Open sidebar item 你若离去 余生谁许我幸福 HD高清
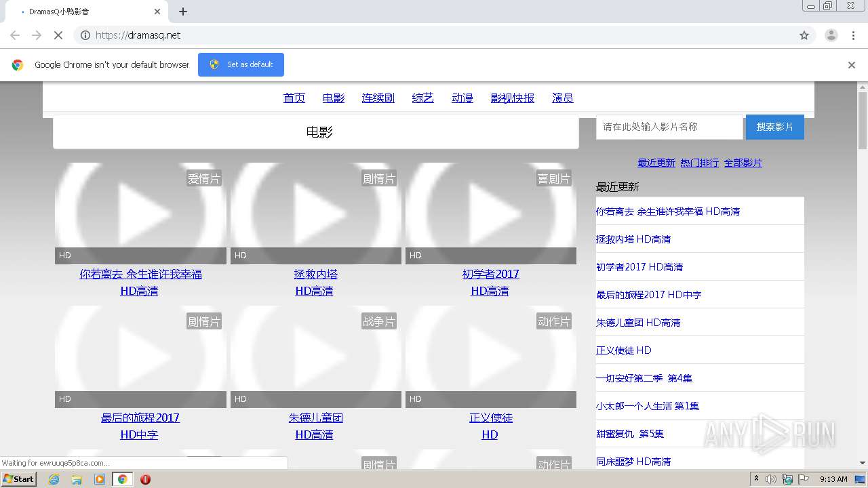 668,211
